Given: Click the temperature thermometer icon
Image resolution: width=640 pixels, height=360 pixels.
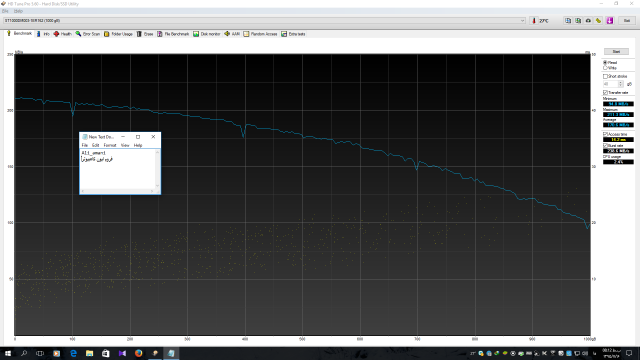Looking at the screenshot, I should pyautogui.click(x=533, y=20).
